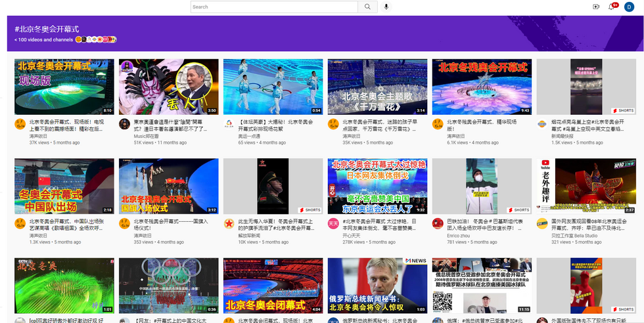Open title 此生无悔入华夏 video
The image size is (644, 323).
coord(275,225)
